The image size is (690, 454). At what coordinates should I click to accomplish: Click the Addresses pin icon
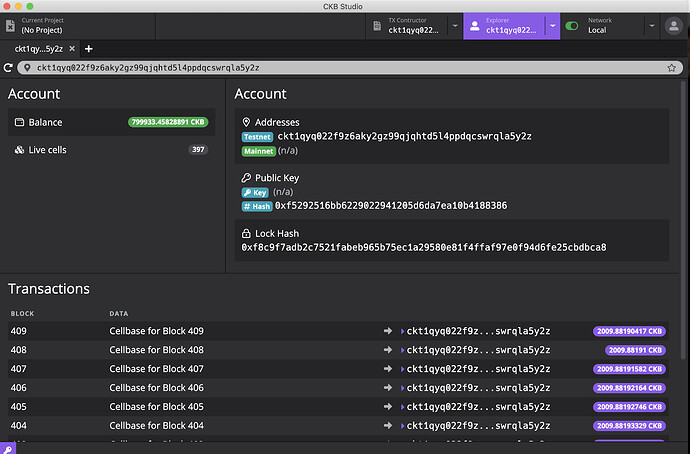point(246,122)
